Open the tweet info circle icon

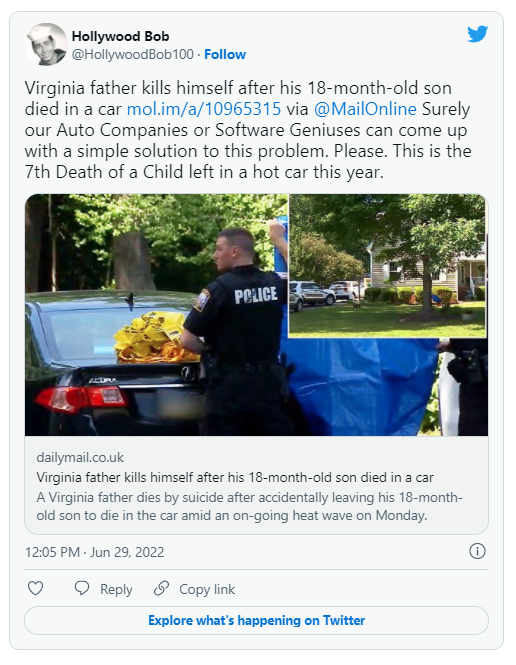click(x=477, y=551)
